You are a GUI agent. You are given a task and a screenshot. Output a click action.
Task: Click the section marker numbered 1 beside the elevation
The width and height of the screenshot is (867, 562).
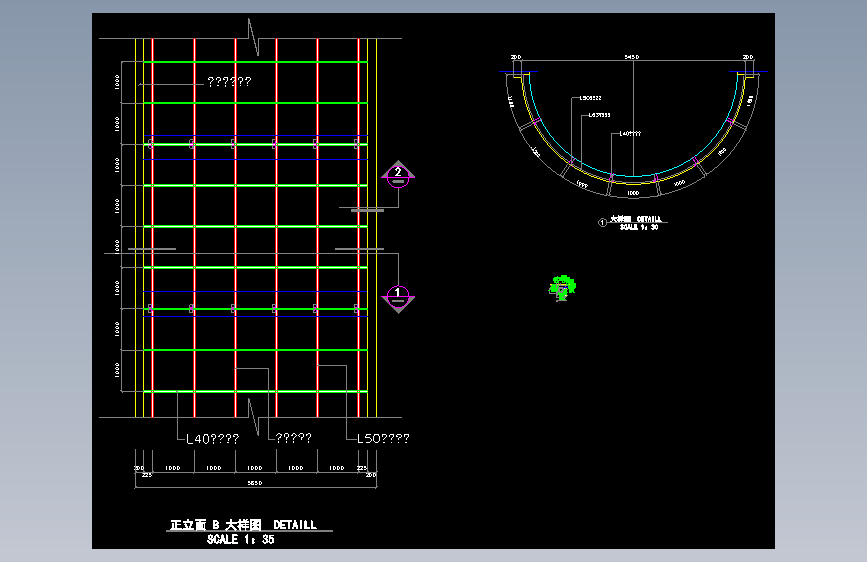point(398,299)
